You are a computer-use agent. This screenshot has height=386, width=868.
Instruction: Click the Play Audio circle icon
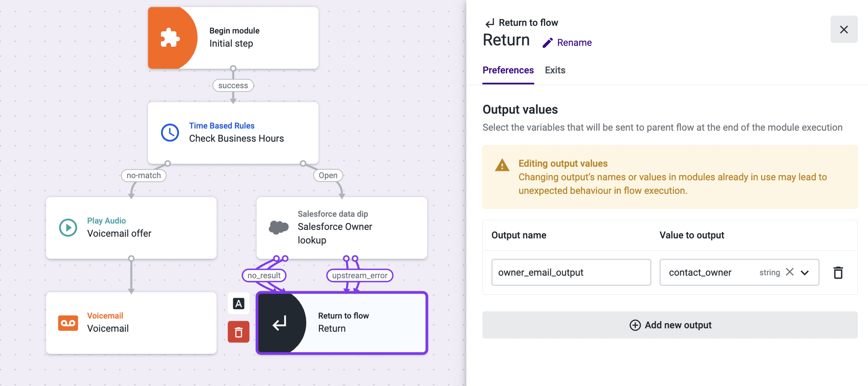pyautogui.click(x=68, y=228)
